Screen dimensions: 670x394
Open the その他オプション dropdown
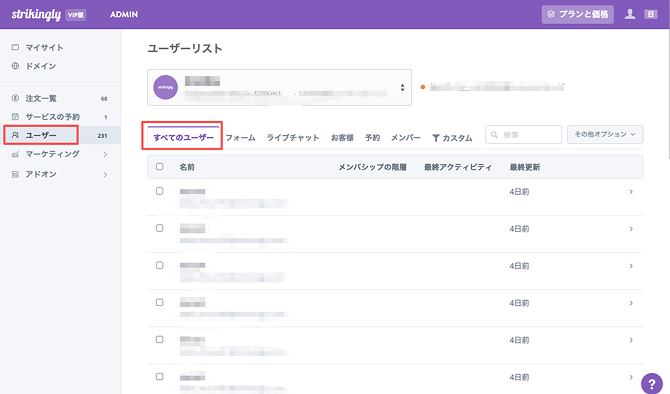coord(605,134)
